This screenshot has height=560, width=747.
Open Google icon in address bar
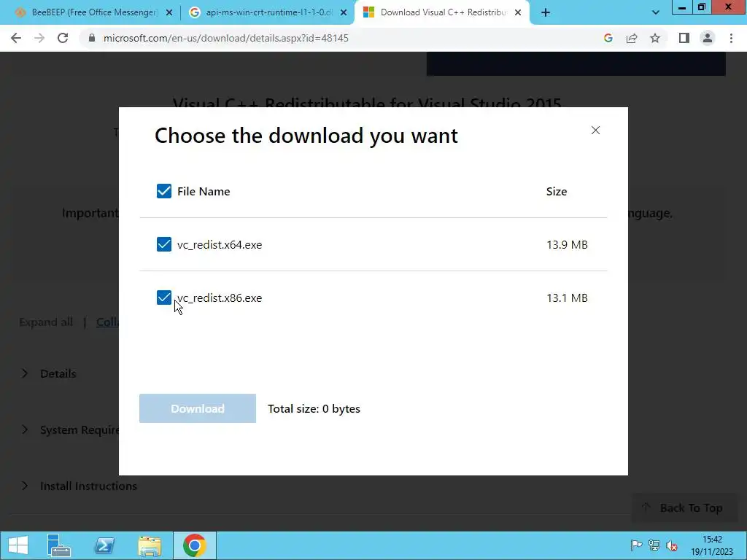608,38
